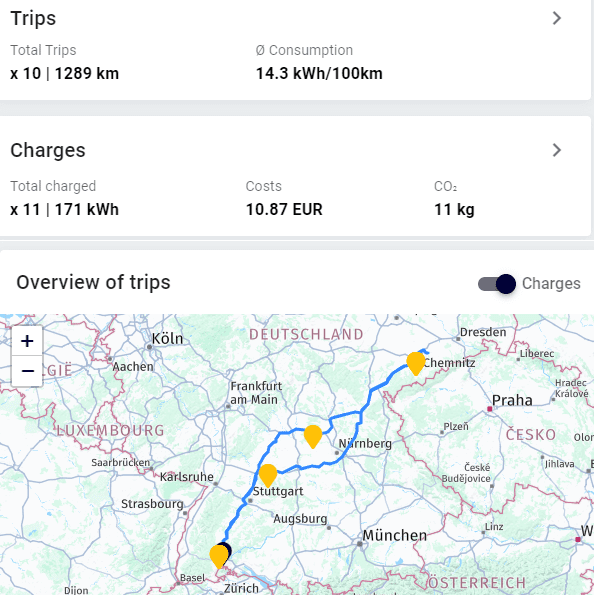Image resolution: width=594 pixels, height=595 pixels.
Task: Click the 10.87 EUR costs value
Action: (284, 209)
